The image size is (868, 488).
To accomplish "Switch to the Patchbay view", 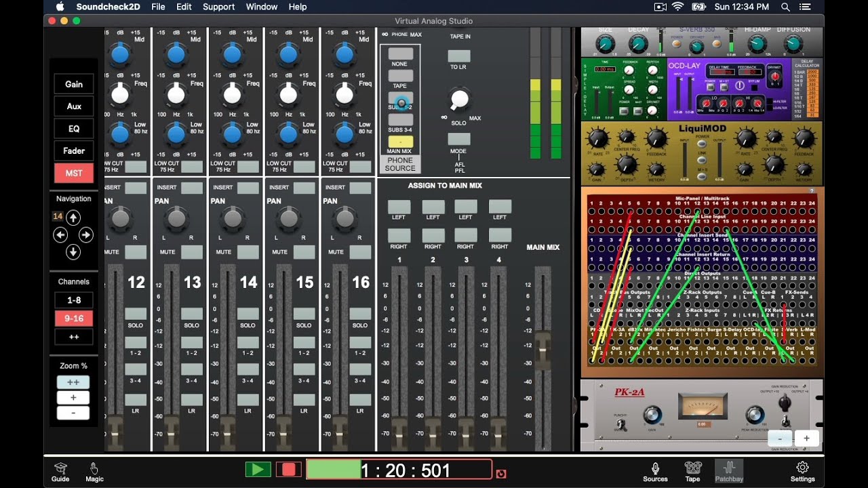I will coord(729,472).
